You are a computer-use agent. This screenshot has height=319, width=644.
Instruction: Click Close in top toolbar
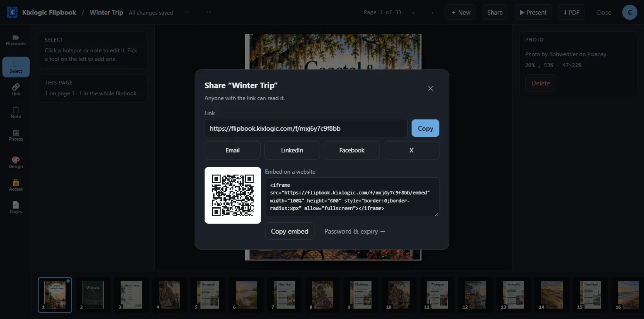[603, 12]
